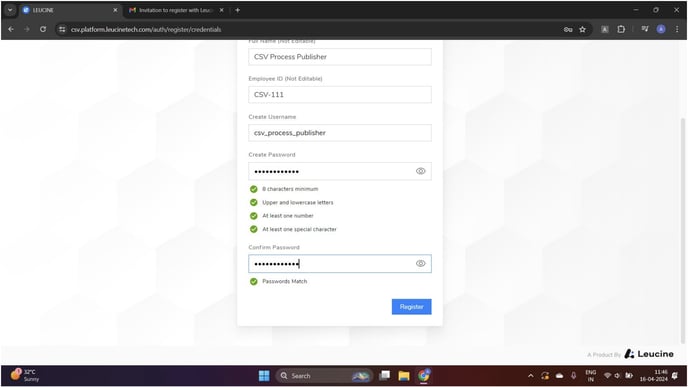This screenshot has width=688, height=387.
Task: Close the Invitation to register tab
Action: [x=222, y=10]
